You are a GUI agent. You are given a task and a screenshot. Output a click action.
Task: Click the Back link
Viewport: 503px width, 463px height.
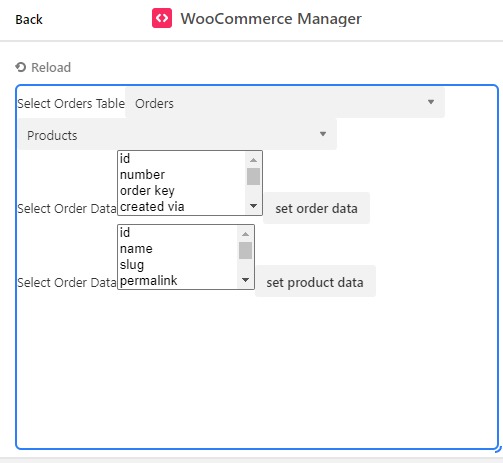point(29,19)
